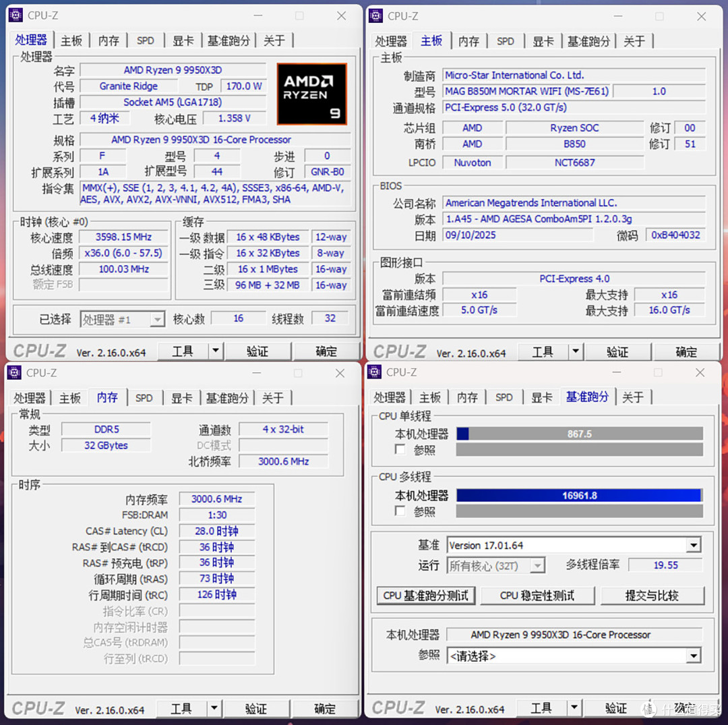Viewport: 728px width, 725px height.
Task: Select 关于 tab in the benchmark window
Action: [x=633, y=397]
